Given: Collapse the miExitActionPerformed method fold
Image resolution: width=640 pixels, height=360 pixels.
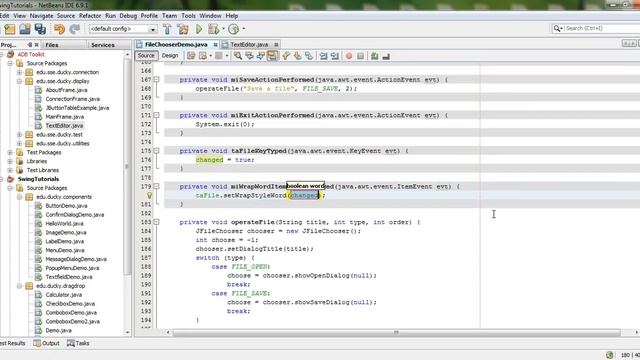Looking at the screenshot, I should click(x=156, y=115).
